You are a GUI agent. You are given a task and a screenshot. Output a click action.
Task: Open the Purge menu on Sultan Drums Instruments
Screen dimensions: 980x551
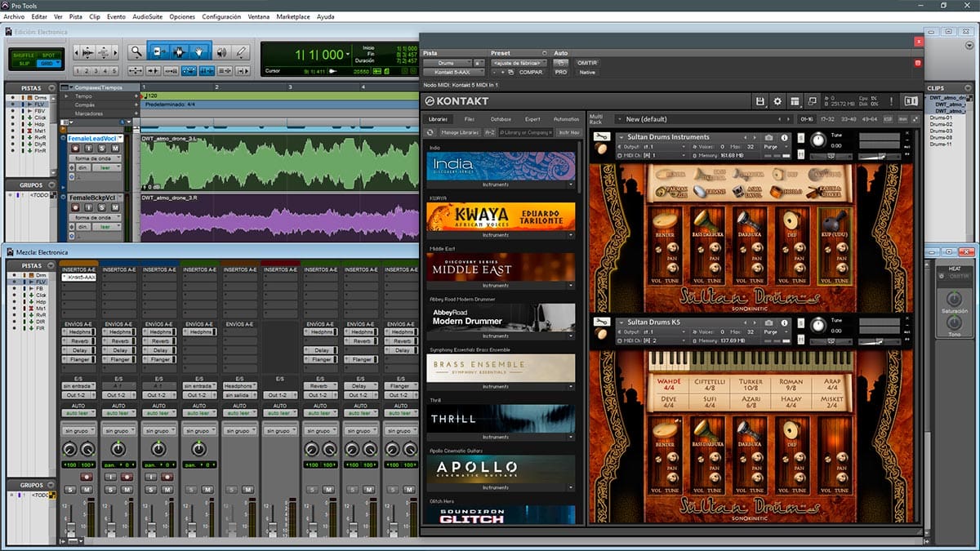[773, 147]
